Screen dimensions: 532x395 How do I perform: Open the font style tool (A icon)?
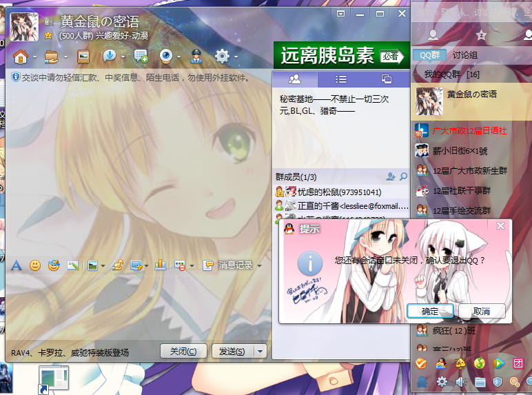(17, 265)
